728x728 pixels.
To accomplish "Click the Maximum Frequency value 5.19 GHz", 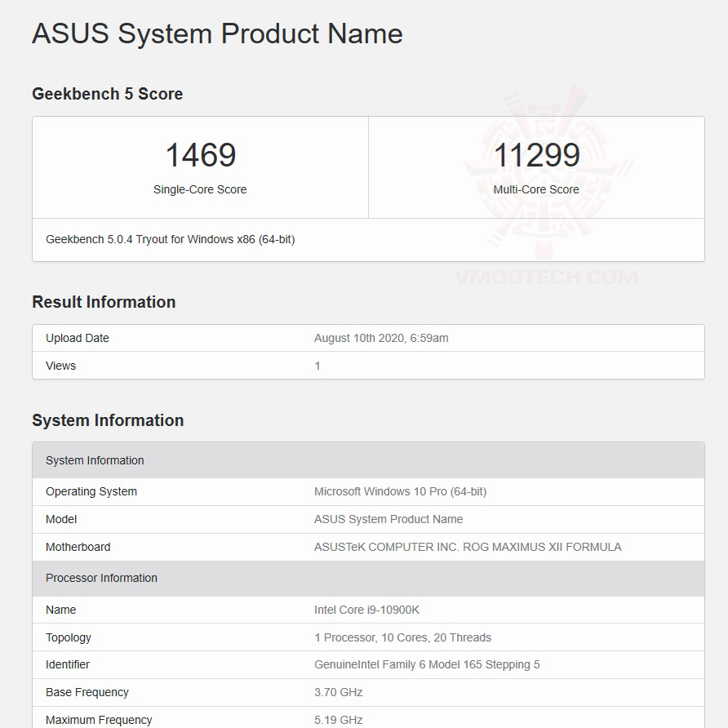I will tap(340, 720).
